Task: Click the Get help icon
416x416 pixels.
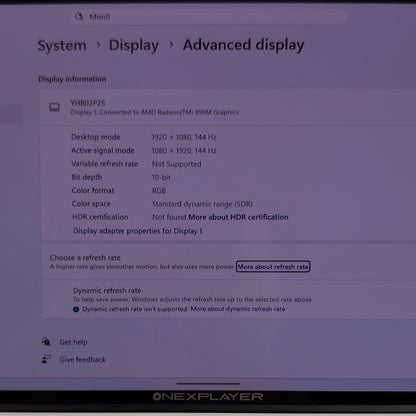Action: tap(46, 342)
